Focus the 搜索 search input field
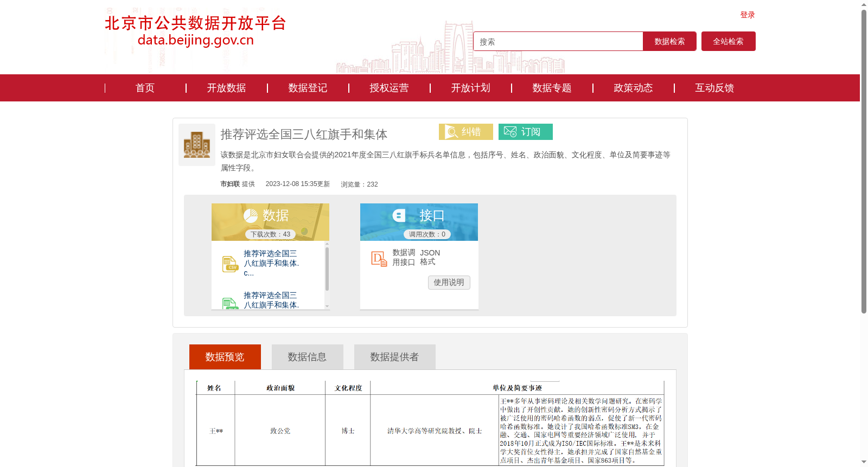 tap(558, 41)
